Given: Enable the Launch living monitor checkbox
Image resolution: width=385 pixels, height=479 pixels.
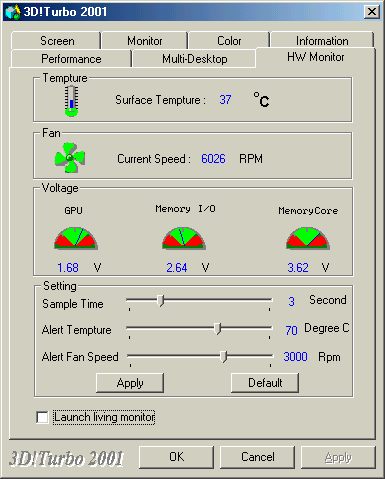Looking at the screenshot, I should click(42, 417).
